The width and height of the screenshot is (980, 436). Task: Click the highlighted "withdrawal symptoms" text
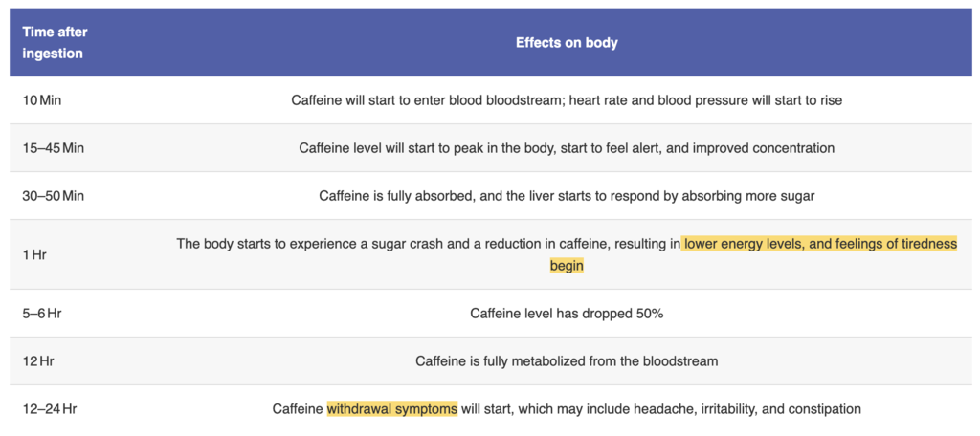tap(392, 409)
